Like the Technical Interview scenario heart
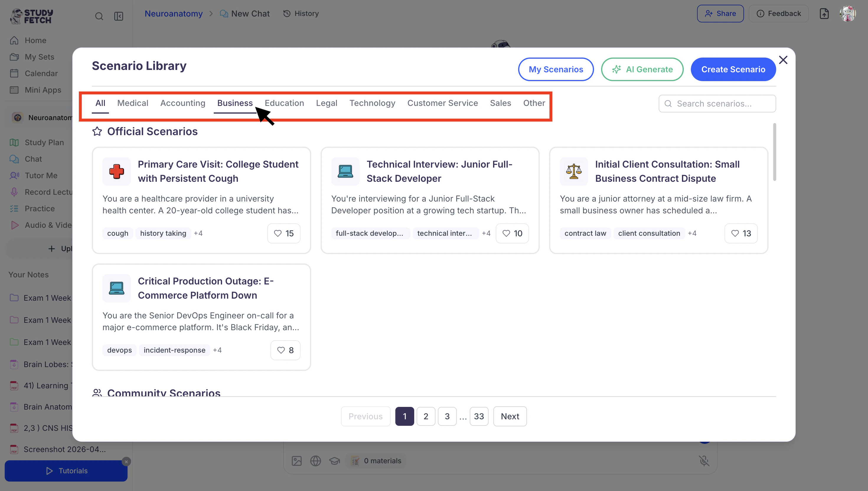 (512, 233)
